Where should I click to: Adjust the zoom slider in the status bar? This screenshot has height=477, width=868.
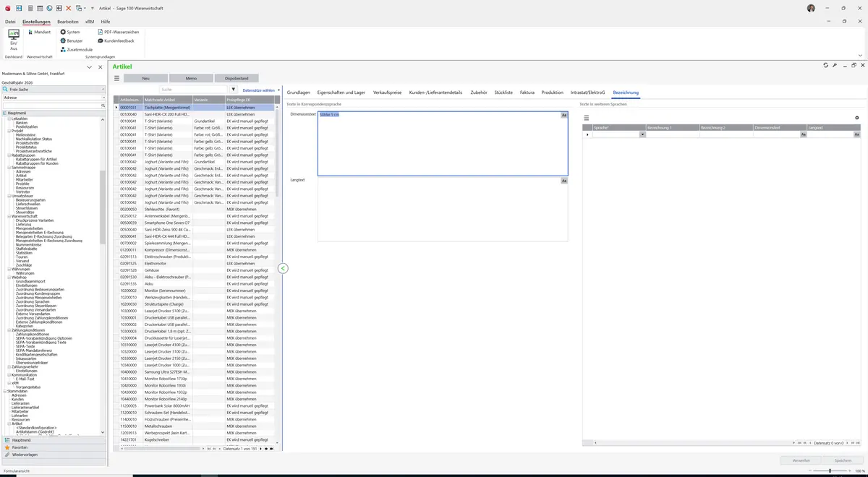(830, 470)
